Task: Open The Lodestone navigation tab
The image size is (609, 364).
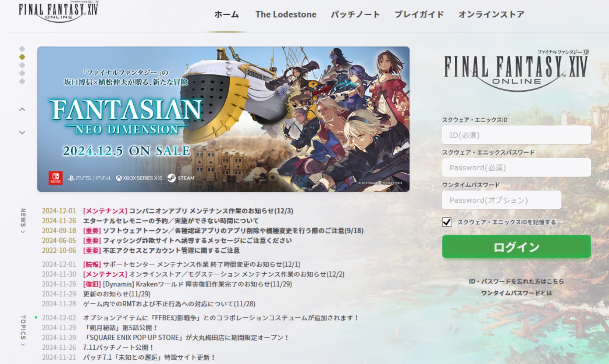Action: tap(286, 14)
